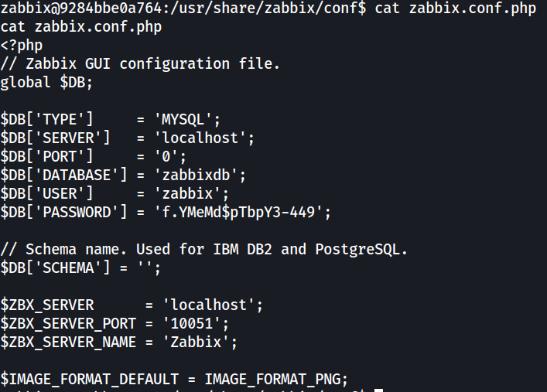
Task: Click the IMAGE_FORMAT_PNG constant
Action: pos(272,379)
